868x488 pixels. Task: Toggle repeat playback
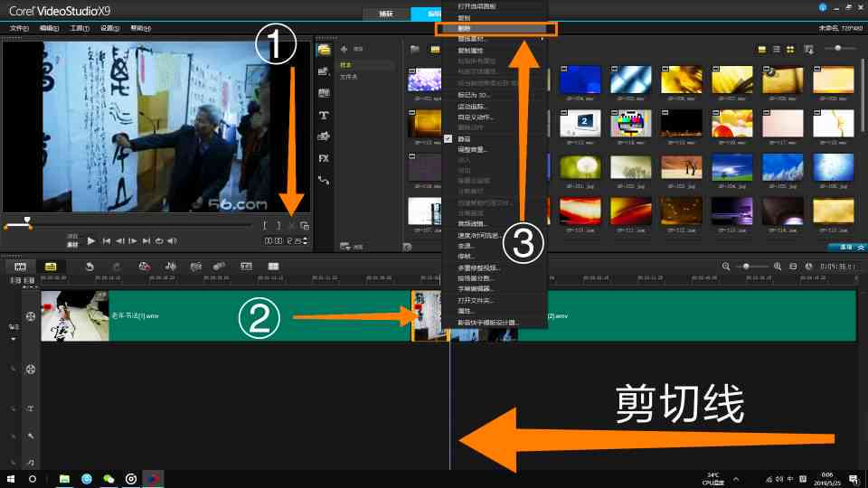[x=159, y=241]
